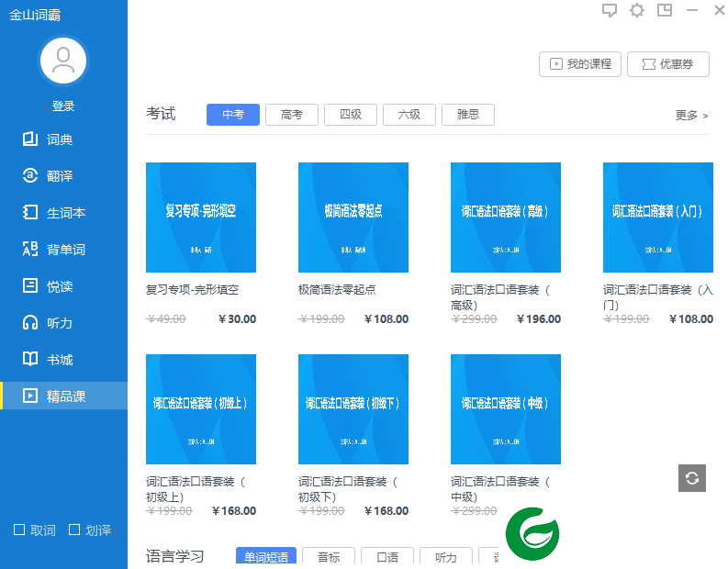Screen dimensions: 728x569
Task: Select the 雅思 exam tab
Action: click(468, 115)
